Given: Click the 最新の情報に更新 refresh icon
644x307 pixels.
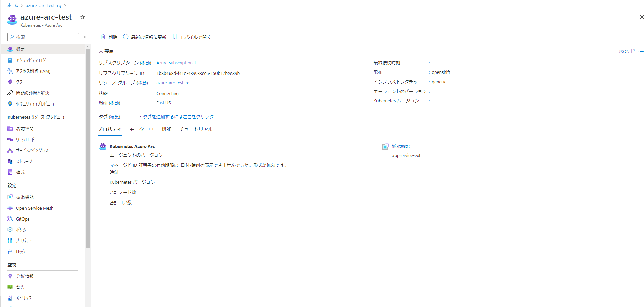Looking at the screenshot, I should pyautogui.click(x=126, y=37).
